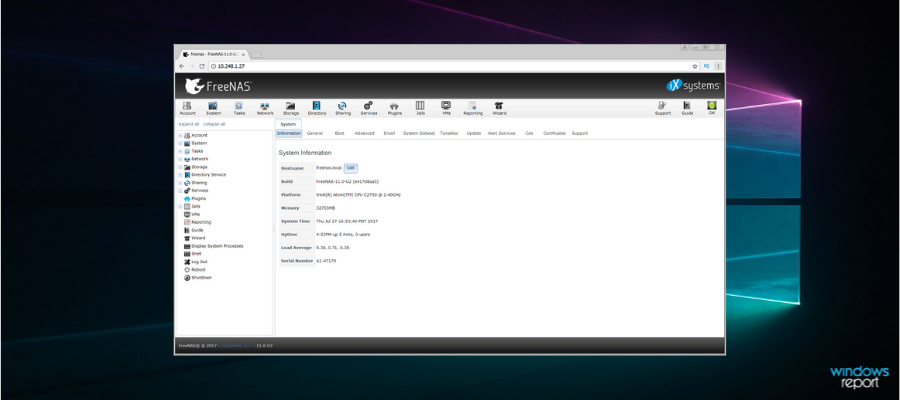This screenshot has width=900, height=400.
Task: Switch to the System Dataset tab
Action: [x=418, y=133]
